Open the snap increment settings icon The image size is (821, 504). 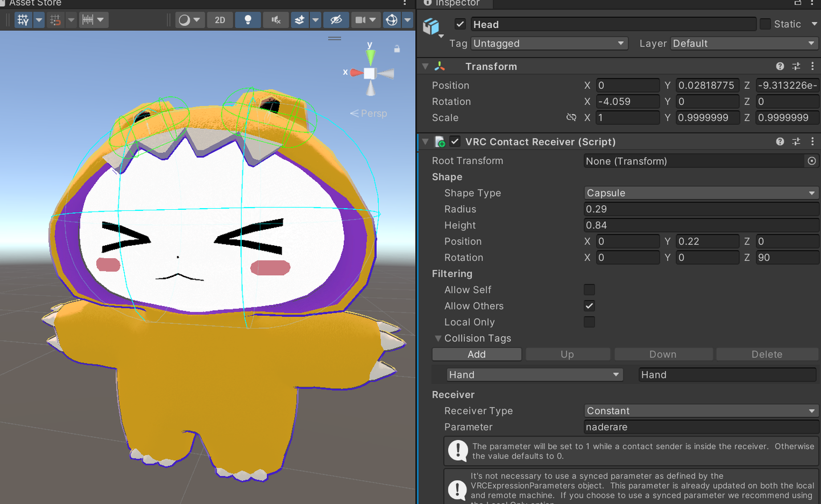tap(87, 20)
